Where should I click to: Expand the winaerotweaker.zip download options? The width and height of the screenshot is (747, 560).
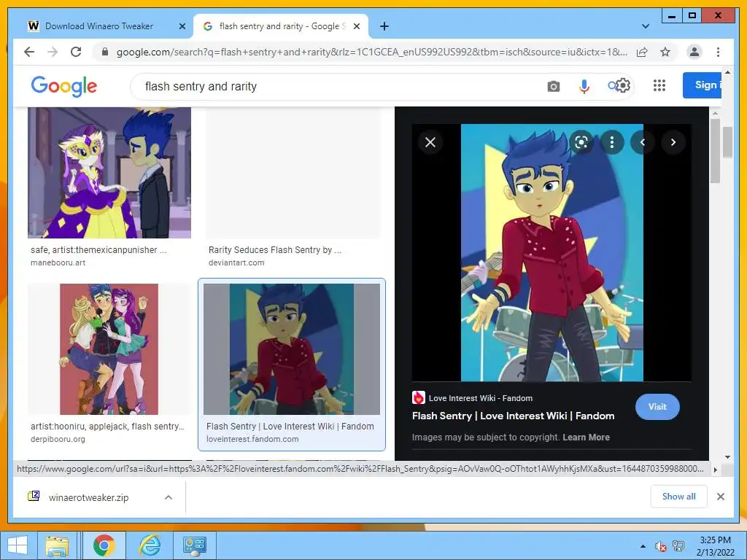tap(169, 497)
